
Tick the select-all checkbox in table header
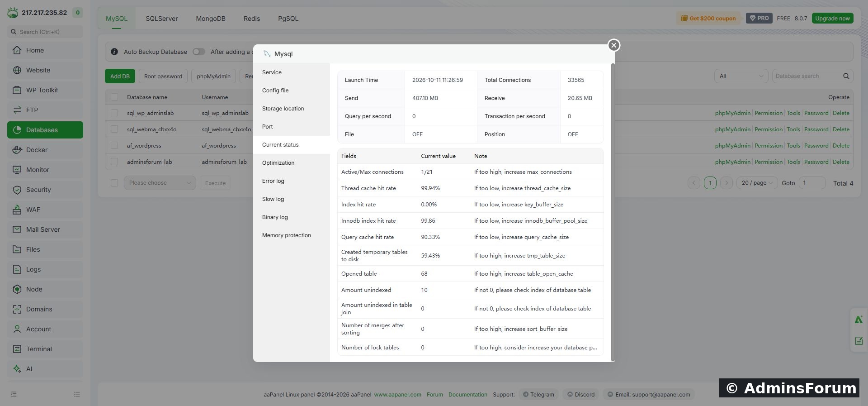click(114, 97)
